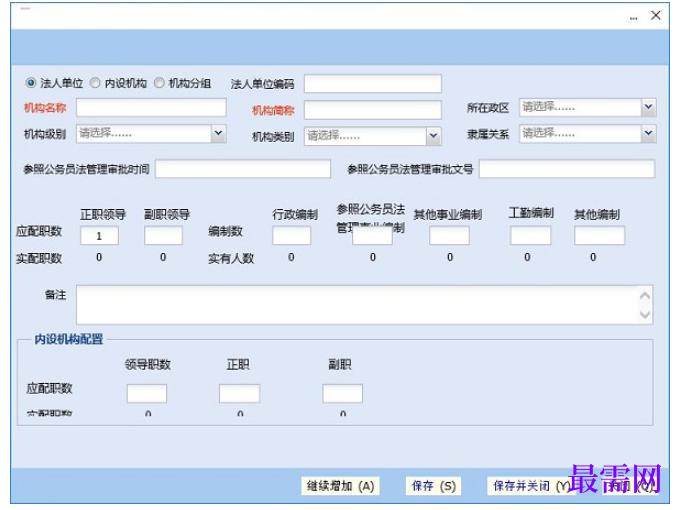Image resolution: width=680 pixels, height=510 pixels.
Task: Click the 领导职数 field in 内设机构配置
Action: 147,393
